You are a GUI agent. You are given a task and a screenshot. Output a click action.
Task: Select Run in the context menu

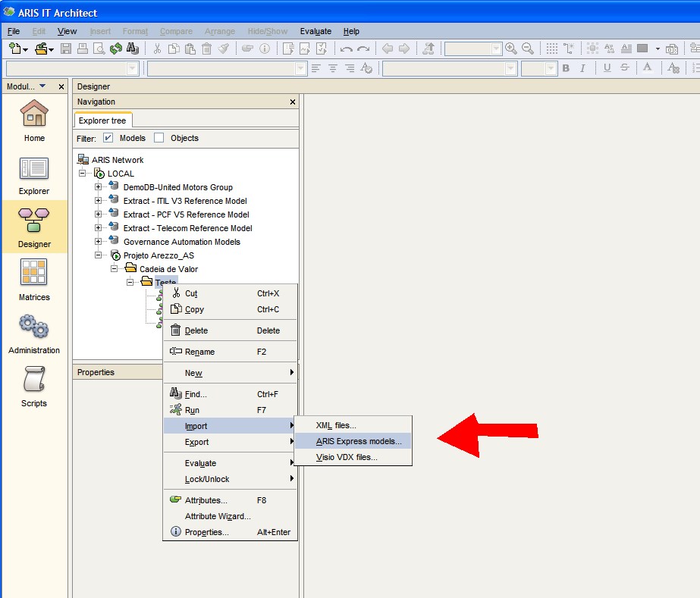[230, 410]
